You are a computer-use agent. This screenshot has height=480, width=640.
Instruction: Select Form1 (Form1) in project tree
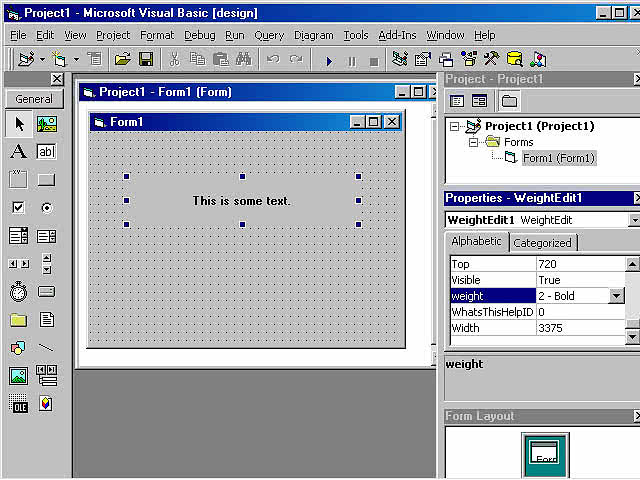point(559,158)
